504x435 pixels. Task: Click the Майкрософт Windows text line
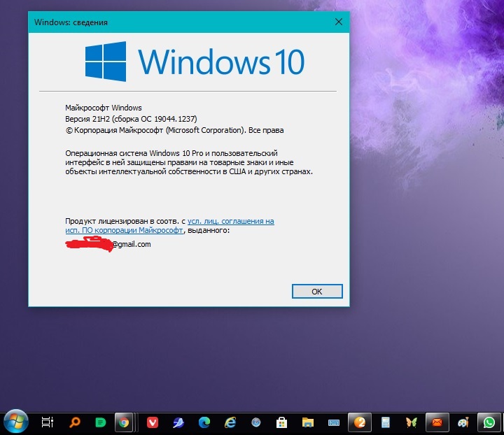coord(104,108)
